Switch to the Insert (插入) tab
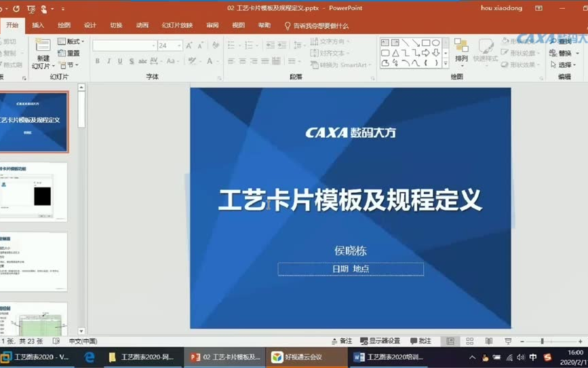This screenshot has height=368, width=588. click(x=38, y=25)
